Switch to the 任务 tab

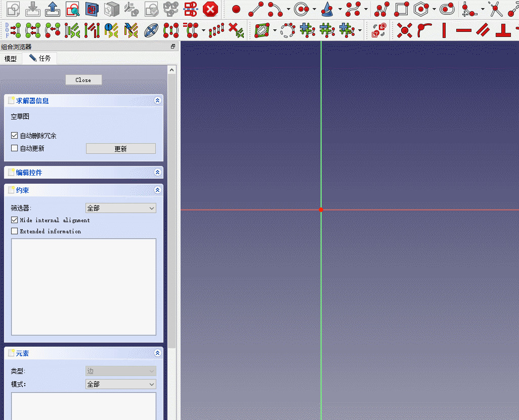tap(40, 58)
